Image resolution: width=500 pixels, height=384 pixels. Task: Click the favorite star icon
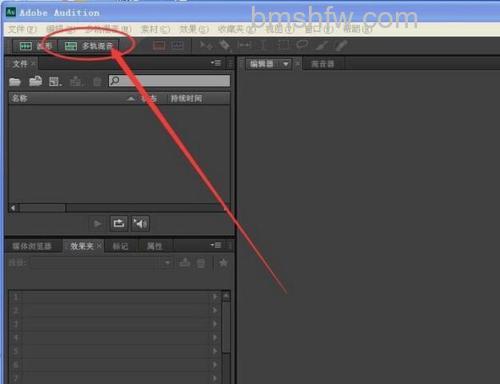(223, 263)
